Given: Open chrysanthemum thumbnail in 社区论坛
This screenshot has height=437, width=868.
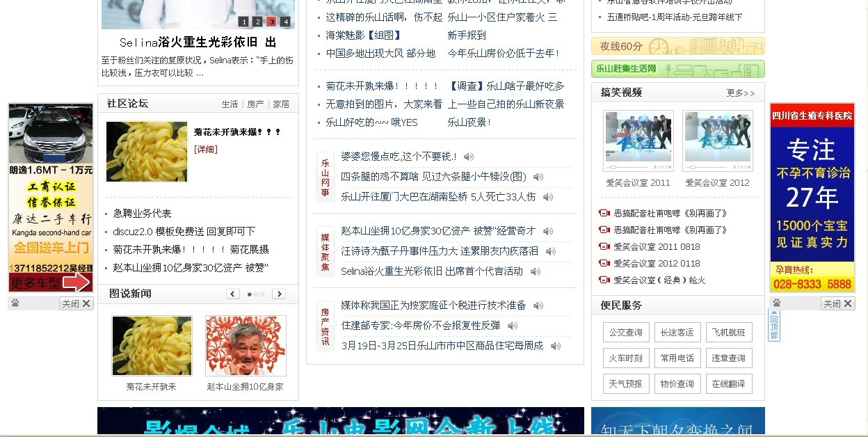Looking at the screenshot, I should point(147,152).
